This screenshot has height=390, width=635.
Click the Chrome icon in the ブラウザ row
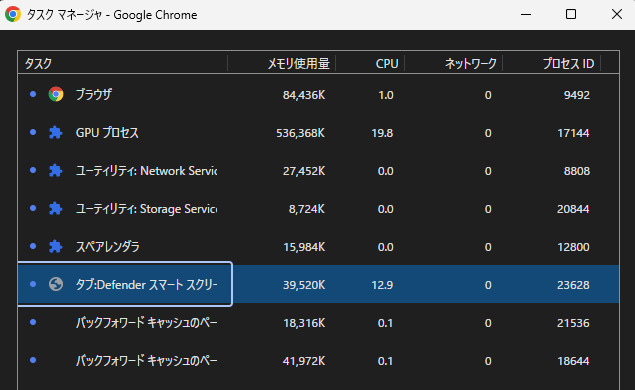(56, 94)
